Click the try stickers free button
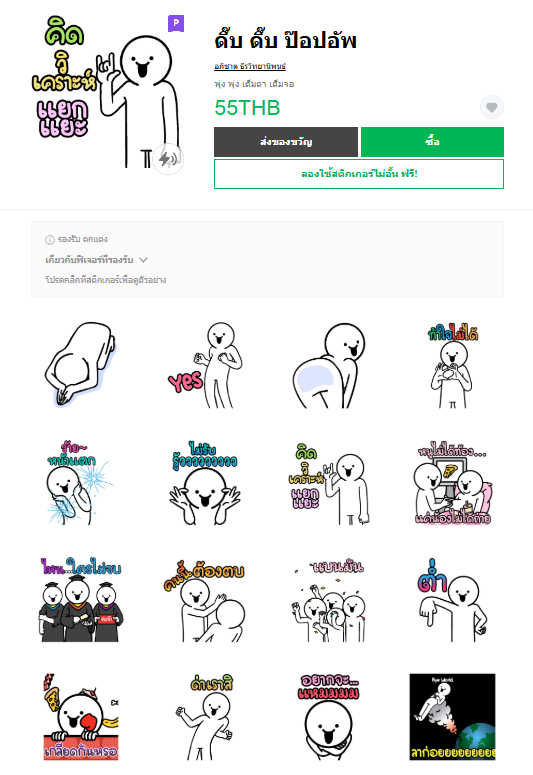Image resolution: width=533 pixels, height=775 pixels. tap(359, 174)
